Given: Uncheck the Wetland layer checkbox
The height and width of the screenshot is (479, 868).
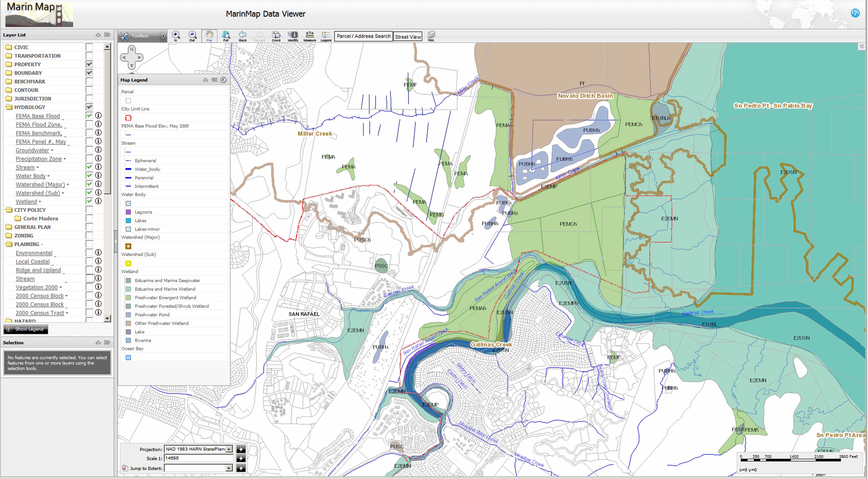Looking at the screenshot, I should 89,201.
